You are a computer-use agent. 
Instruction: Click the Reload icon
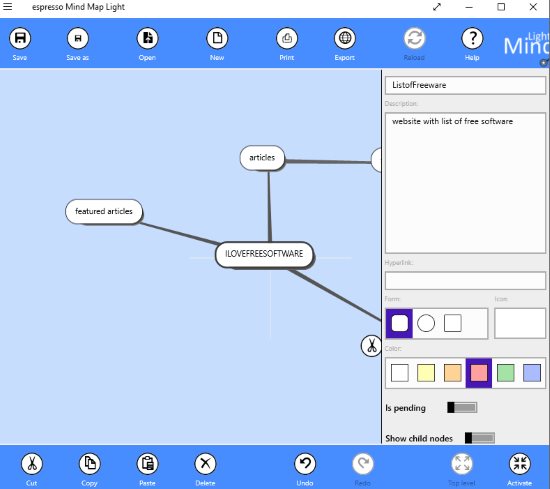[x=415, y=38]
